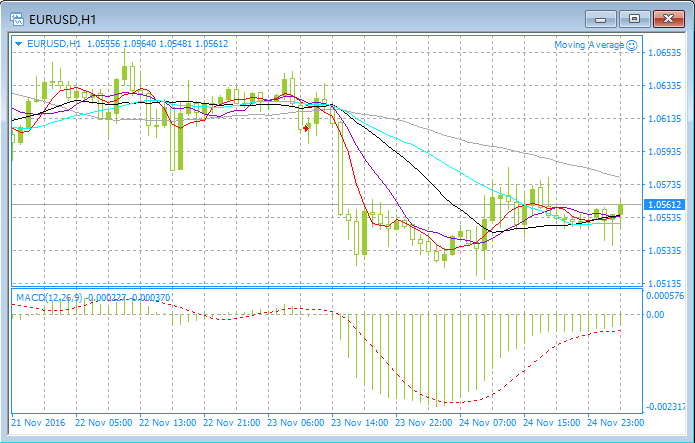Viewport: 695px width, 443px height.
Task: Click the Moving Average expert label
Action: (589, 45)
